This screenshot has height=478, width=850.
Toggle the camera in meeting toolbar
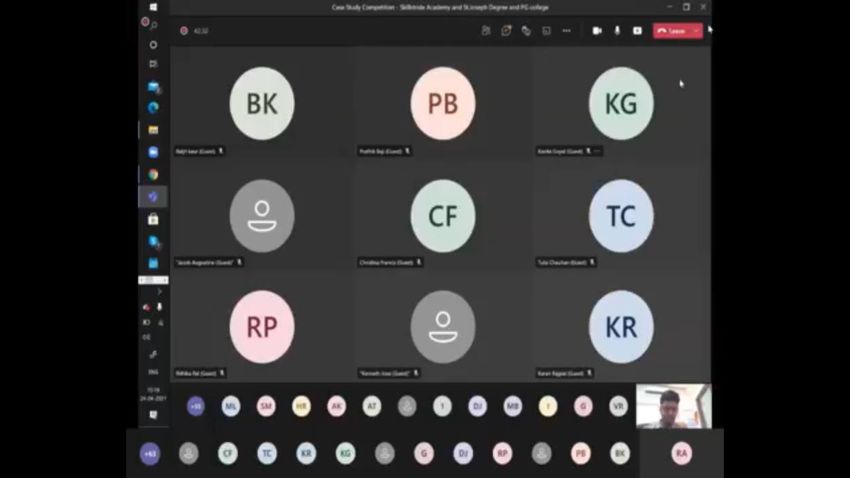(597, 31)
